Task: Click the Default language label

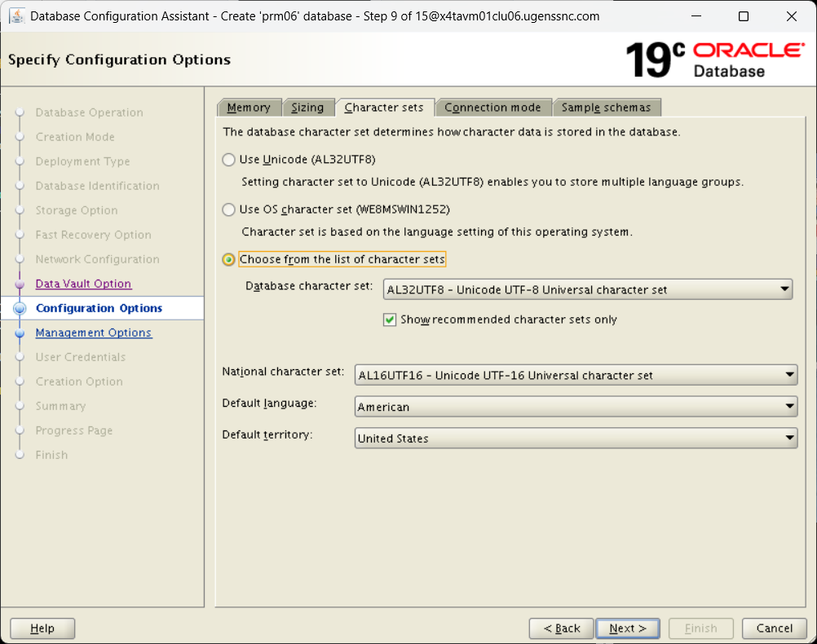Action: (269, 404)
